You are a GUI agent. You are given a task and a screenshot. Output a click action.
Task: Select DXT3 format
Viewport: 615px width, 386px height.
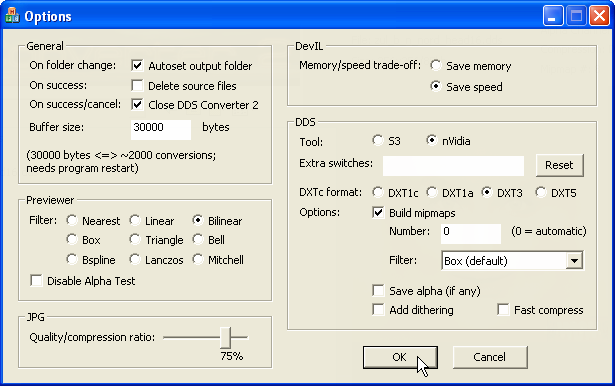pos(487,192)
